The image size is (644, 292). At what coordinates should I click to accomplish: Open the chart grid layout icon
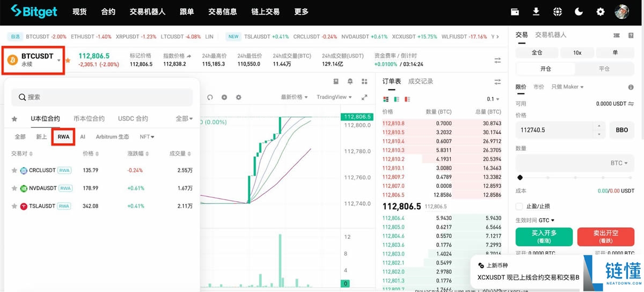point(364,82)
